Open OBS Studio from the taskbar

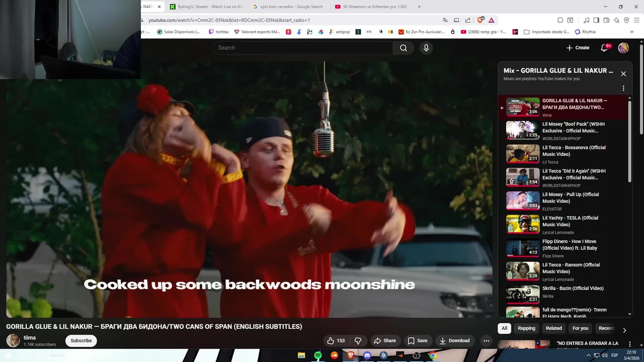(417, 355)
